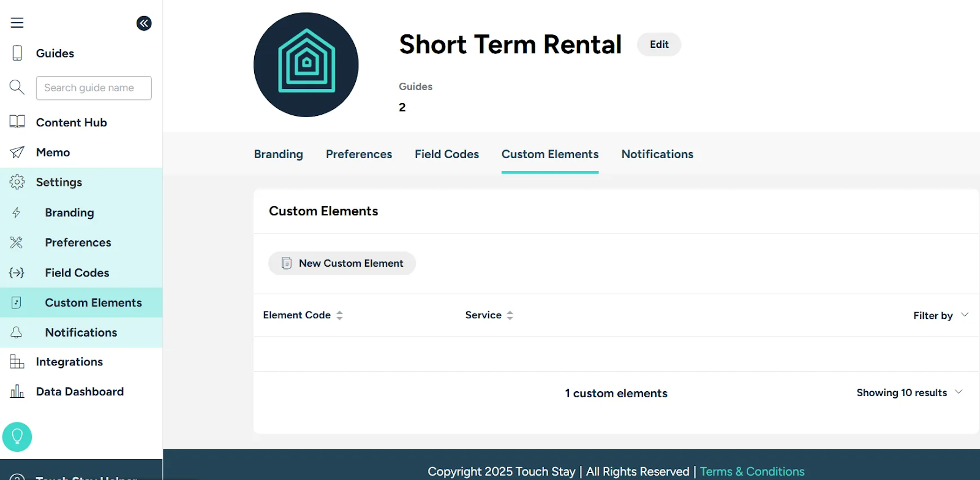Viewport: 980px width, 480px height.
Task: Click the Short Term Rental title
Action: tap(510, 44)
